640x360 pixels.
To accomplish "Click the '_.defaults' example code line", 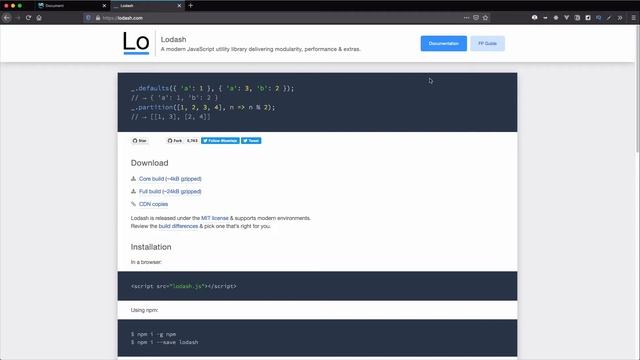I will [x=212, y=88].
